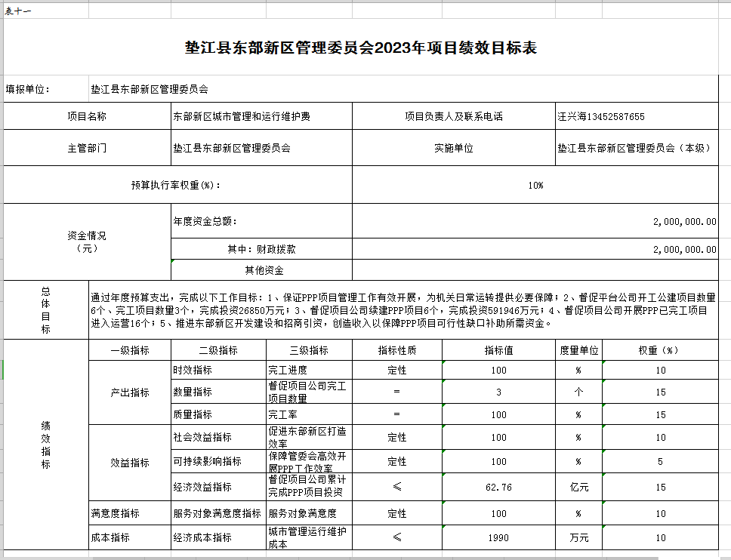This screenshot has height=560, width=731.
Task: Select the overall goal paragraph starting '通过年度预算支出'
Action: pos(403,310)
